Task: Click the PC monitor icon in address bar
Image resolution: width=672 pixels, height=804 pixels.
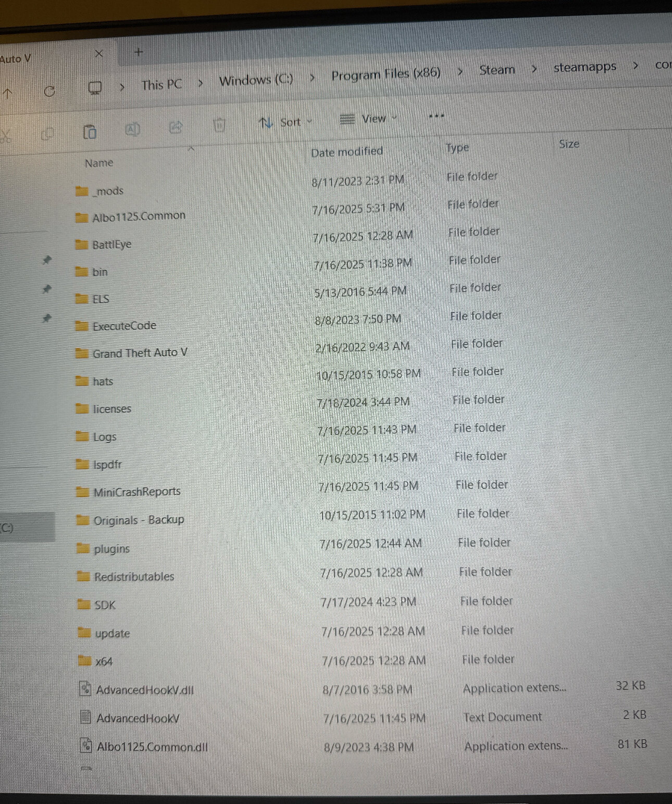Action: pos(95,88)
